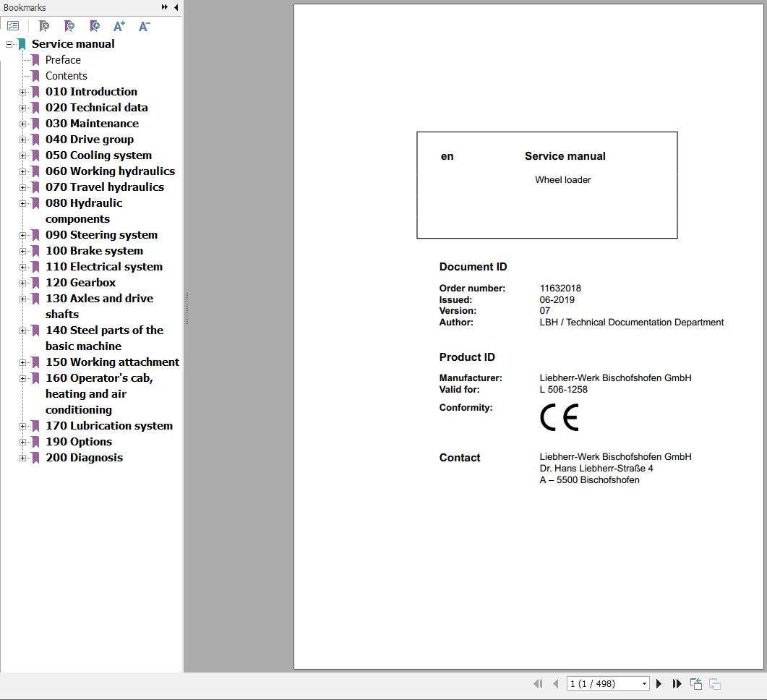Open the bookmarks options menu icon
The image size is (767, 700).
[x=13, y=26]
